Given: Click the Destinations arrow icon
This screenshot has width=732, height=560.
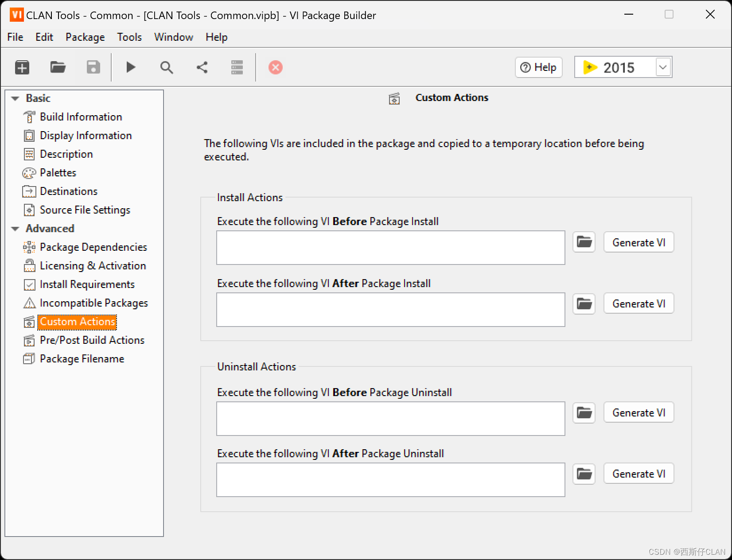Looking at the screenshot, I should (29, 191).
